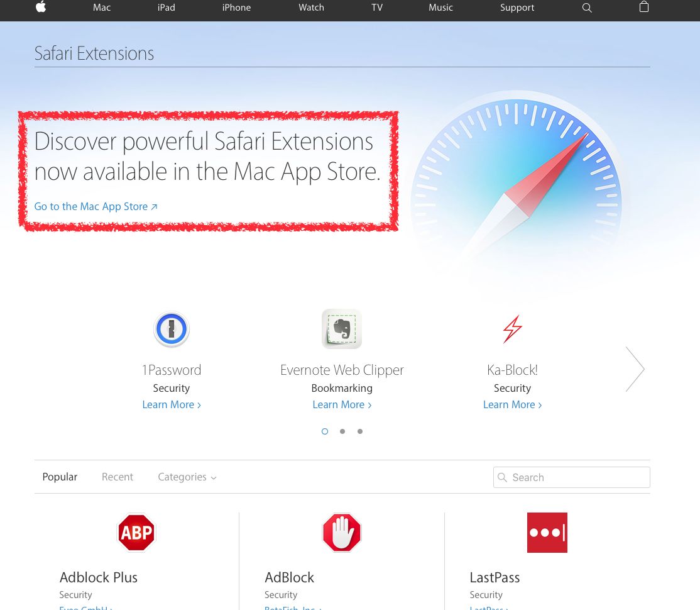
Task: Click the AdBlock hand stop-sign icon
Action: 342,532
